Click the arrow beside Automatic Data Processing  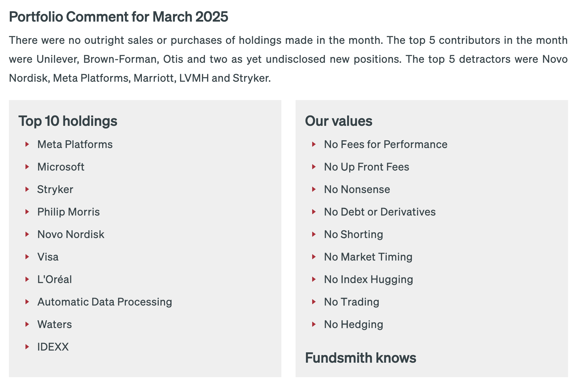point(27,302)
